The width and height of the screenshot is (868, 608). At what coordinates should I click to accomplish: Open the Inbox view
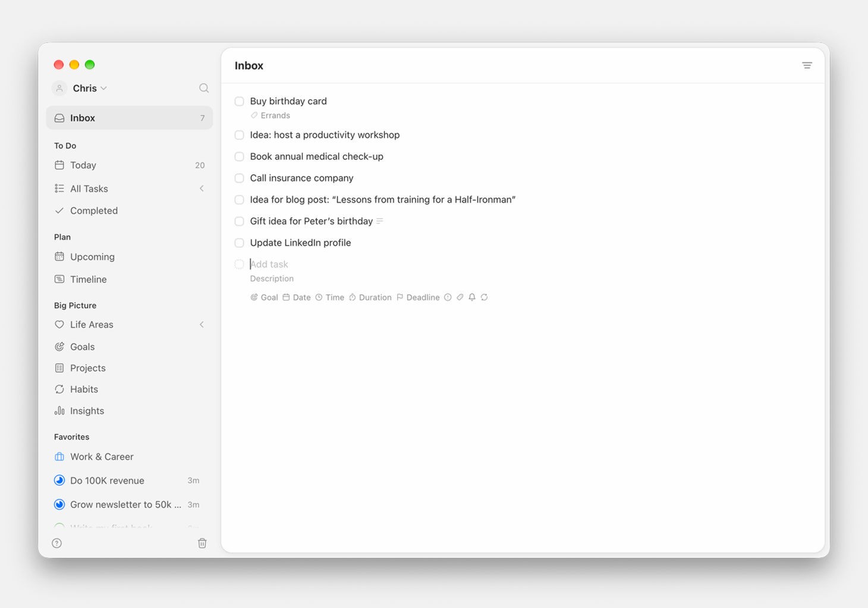click(130, 118)
